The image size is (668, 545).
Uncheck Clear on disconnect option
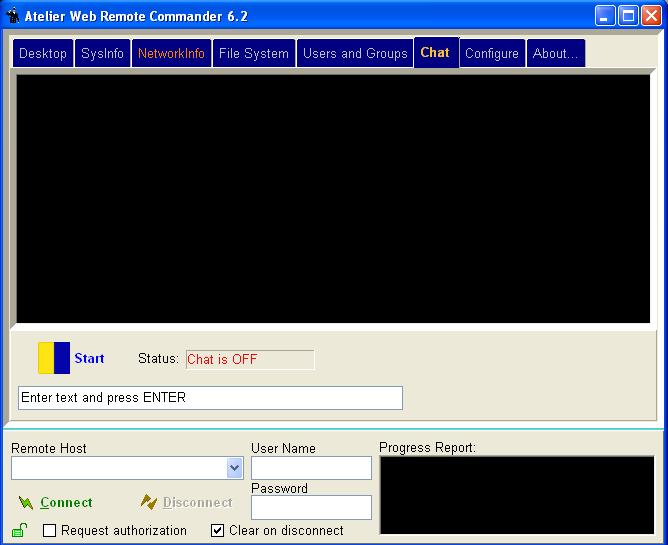[217, 531]
